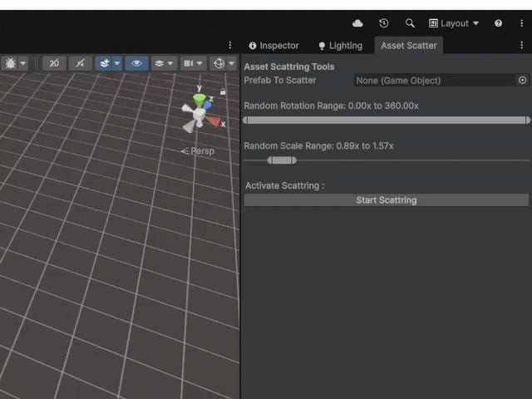Switch to the Lighting tab

(341, 46)
